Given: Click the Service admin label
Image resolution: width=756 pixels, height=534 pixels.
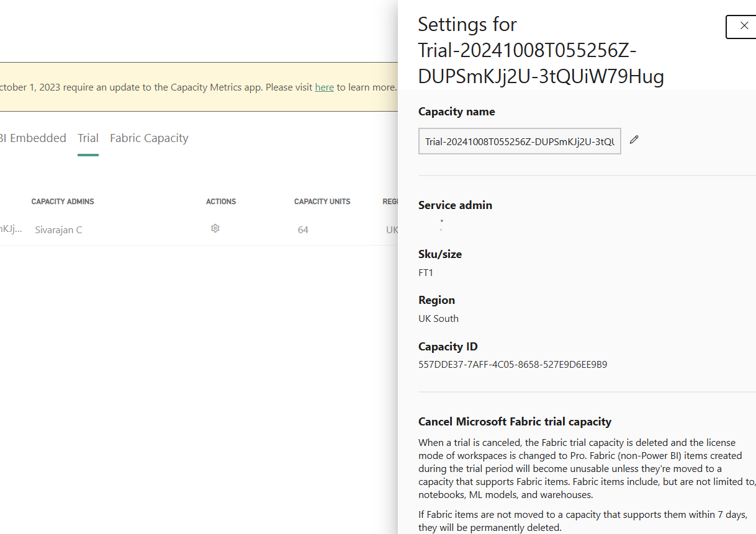Looking at the screenshot, I should pyautogui.click(x=455, y=205).
